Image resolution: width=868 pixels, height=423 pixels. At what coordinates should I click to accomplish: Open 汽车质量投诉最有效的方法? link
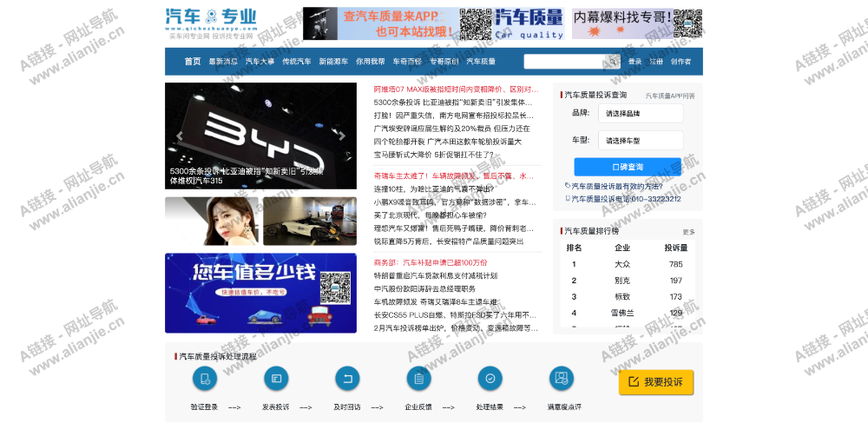(616, 187)
